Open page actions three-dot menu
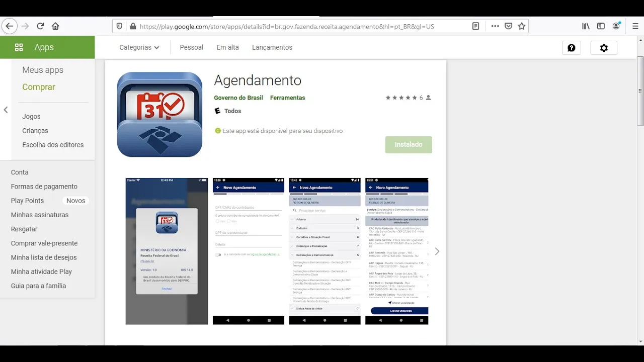This screenshot has height=362, width=644. (x=495, y=26)
